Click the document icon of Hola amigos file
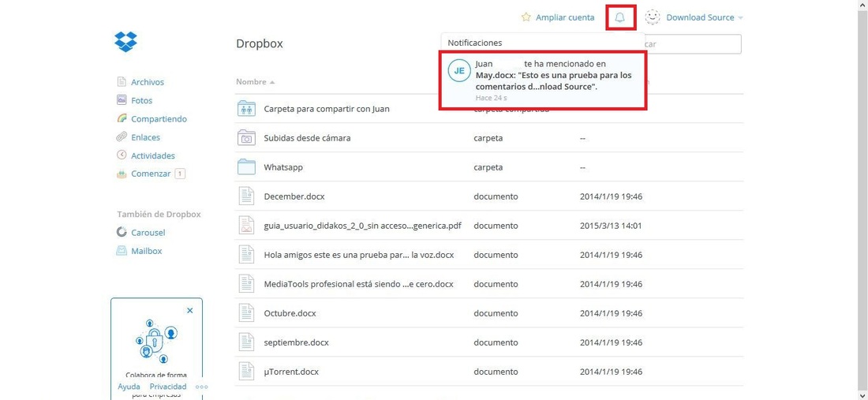Screen dimensions: 868x400 click(x=245, y=255)
